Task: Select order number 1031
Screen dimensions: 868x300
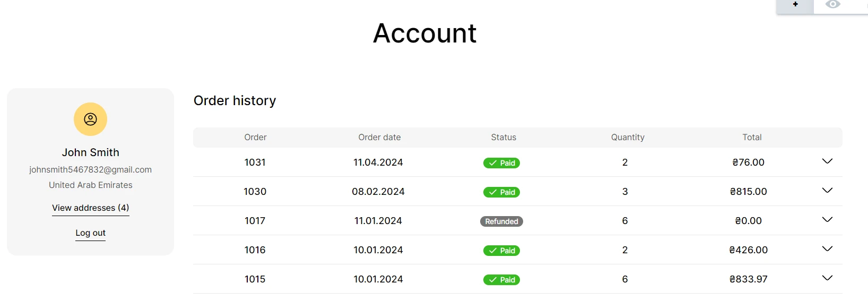Action: pos(255,162)
